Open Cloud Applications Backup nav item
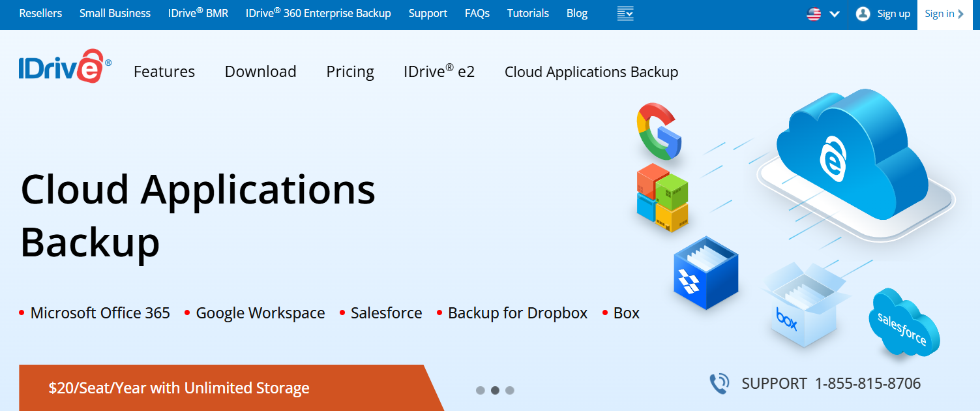 (591, 72)
